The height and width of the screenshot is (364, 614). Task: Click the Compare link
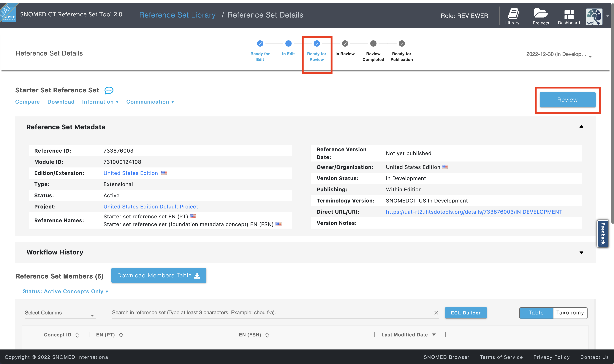(x=27, y=102)
